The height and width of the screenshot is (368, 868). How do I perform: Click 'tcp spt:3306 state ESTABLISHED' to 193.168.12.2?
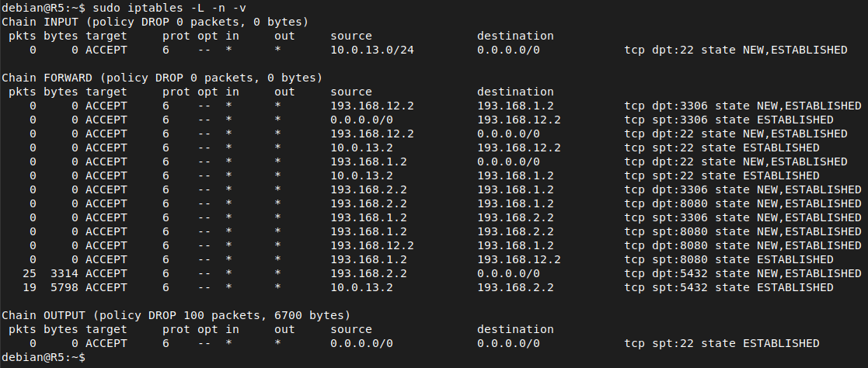click(728, 120)
